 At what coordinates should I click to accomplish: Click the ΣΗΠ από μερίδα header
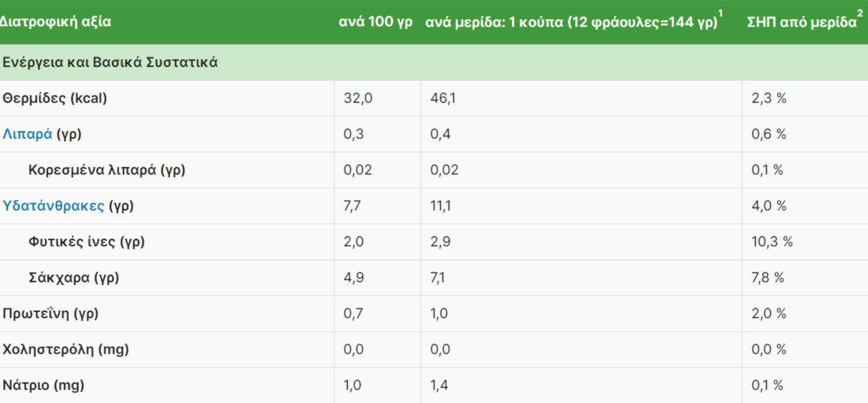(801, 22)
